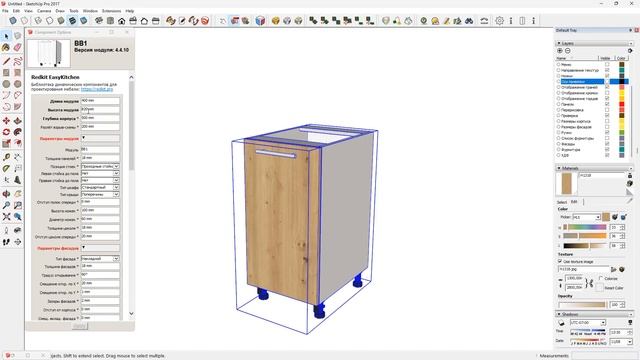Adjust the material Opacity slider
Screen dimensions: 640x360
pos(582,304)
